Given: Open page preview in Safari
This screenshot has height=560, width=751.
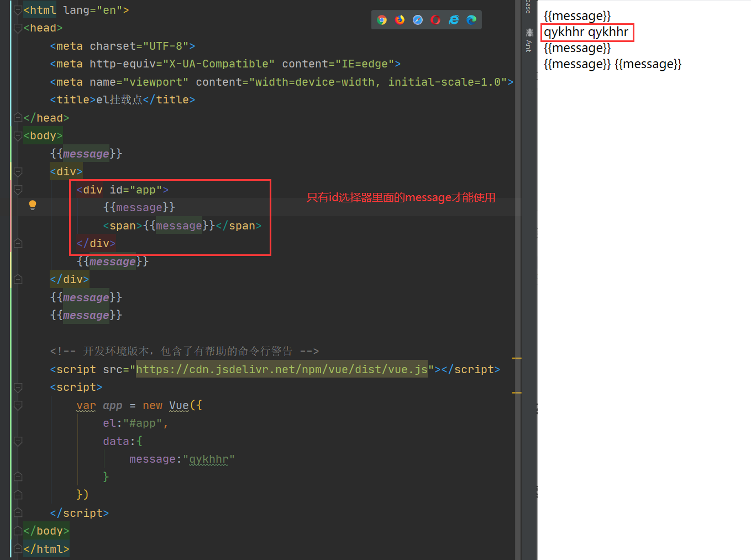Looking at the screenshot, I should tap(417, 19).
